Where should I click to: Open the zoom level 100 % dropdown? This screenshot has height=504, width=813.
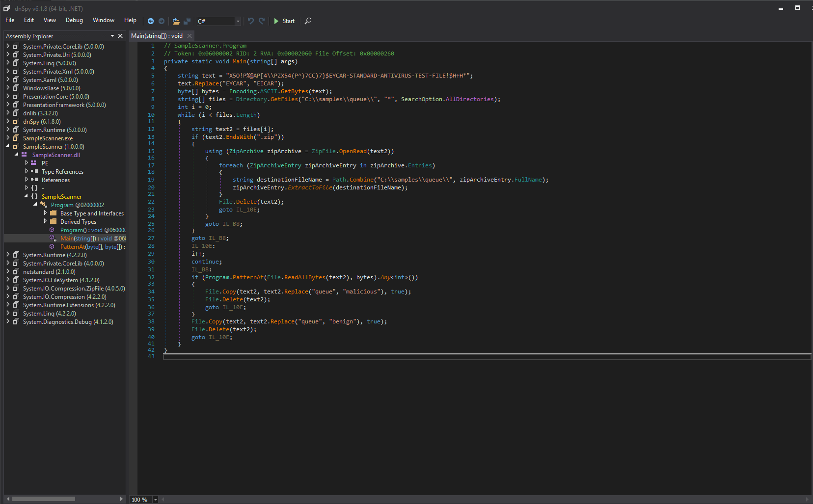click(x=156, y=500)
